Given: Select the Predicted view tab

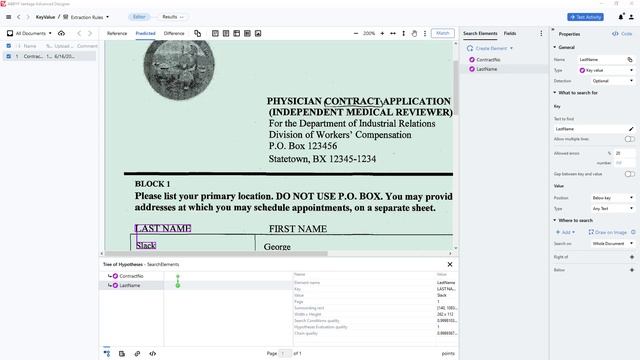Looking at the screenshot, I should (x=145, y=33).
